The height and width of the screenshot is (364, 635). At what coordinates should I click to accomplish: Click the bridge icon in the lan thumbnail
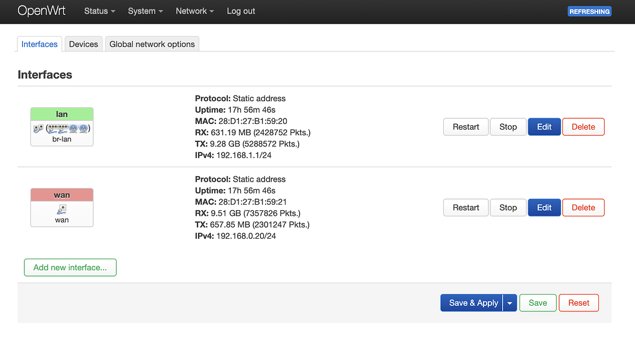click(x=37, y=128)
